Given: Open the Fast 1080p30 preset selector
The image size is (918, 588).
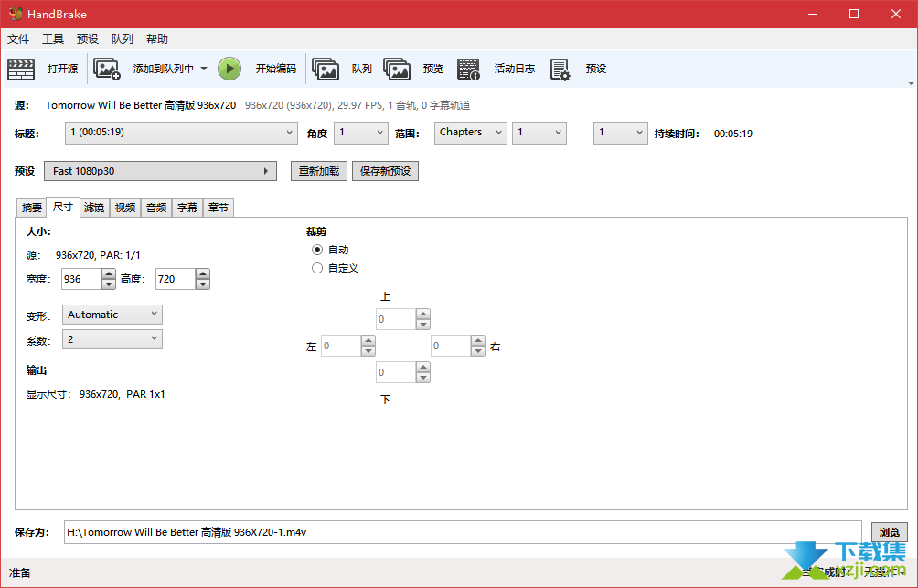Looking at the screenshot, I should [x=160, y=171].
